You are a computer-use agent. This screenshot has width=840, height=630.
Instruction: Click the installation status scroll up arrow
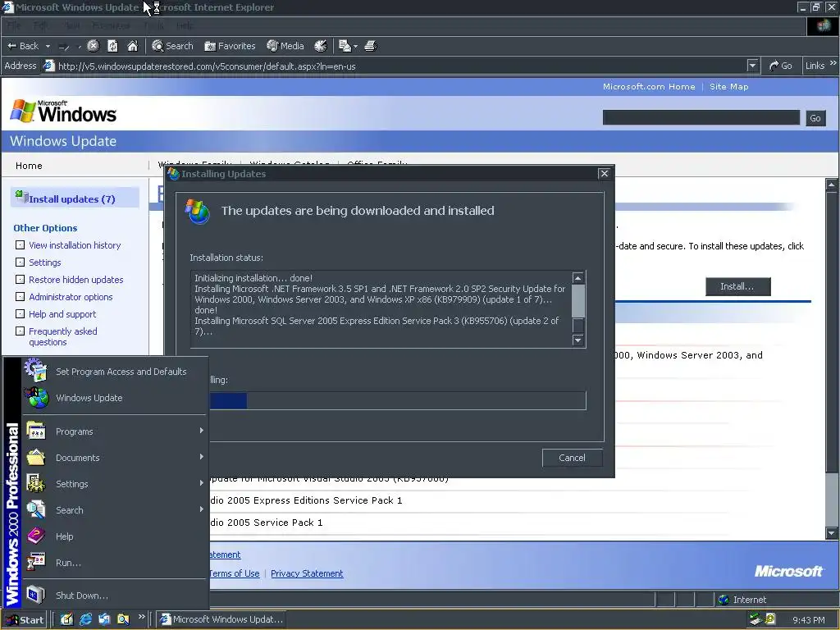(577, 277)
